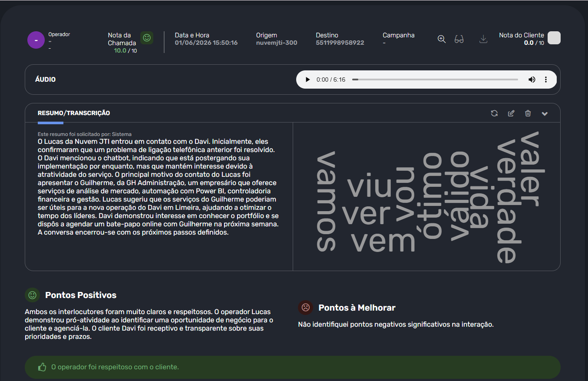Click the Operador label

pyautogui.click(x=59, y=34)
